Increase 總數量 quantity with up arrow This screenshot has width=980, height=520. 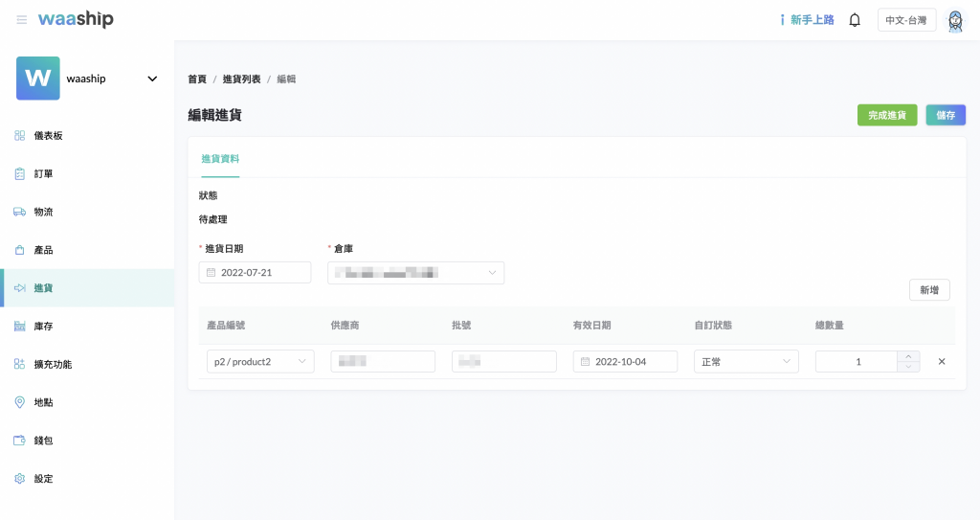908,356
